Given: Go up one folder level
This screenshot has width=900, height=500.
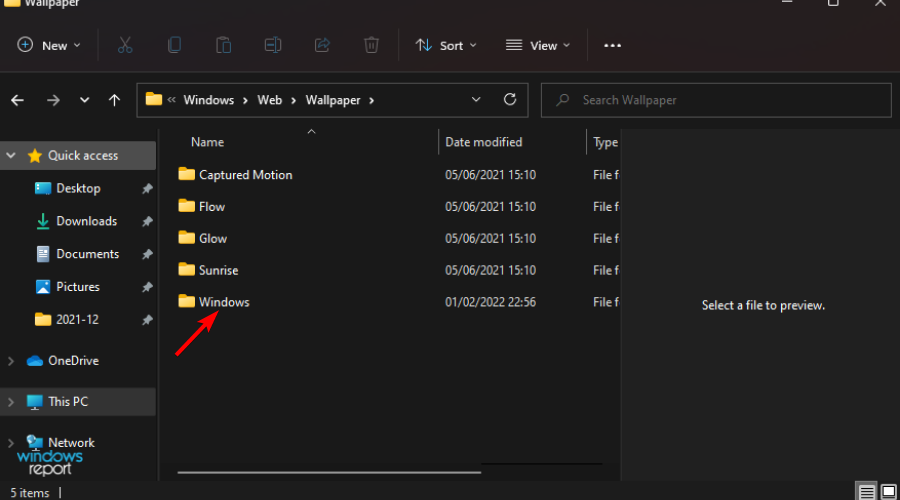Looking at the screenshot, I should (114, 100).
